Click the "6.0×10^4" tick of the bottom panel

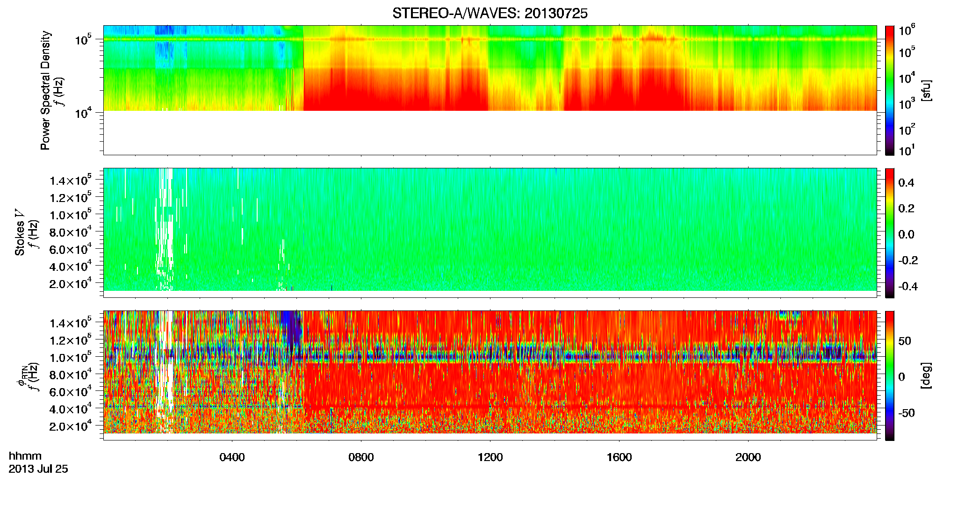[71, 391]
